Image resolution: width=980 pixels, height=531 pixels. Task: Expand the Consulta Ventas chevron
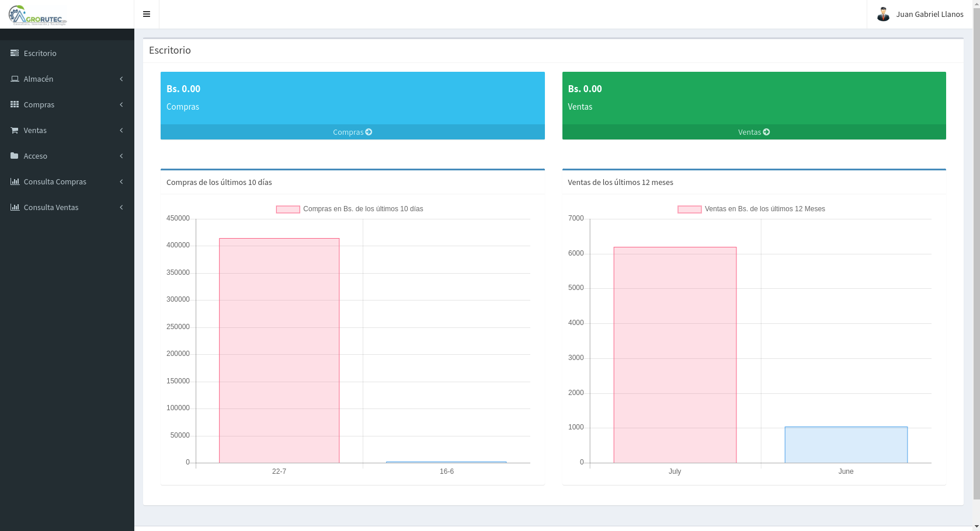coord(121,207)
